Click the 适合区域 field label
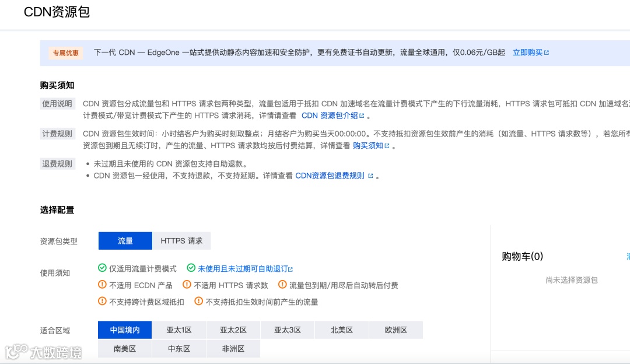 point(55,331)
